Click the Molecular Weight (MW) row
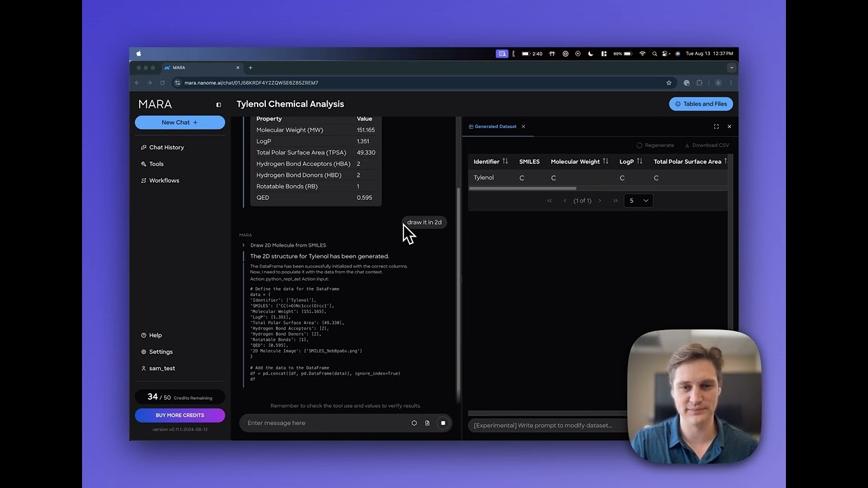The image size is (868, 488). coord(315,129)
